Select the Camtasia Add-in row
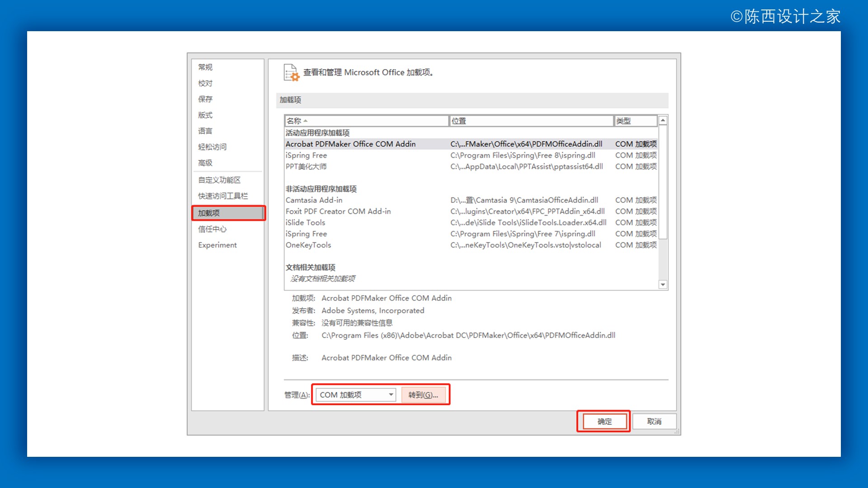Screen dimensions: 868x488 pyautogui.click(x=471, y=200)
